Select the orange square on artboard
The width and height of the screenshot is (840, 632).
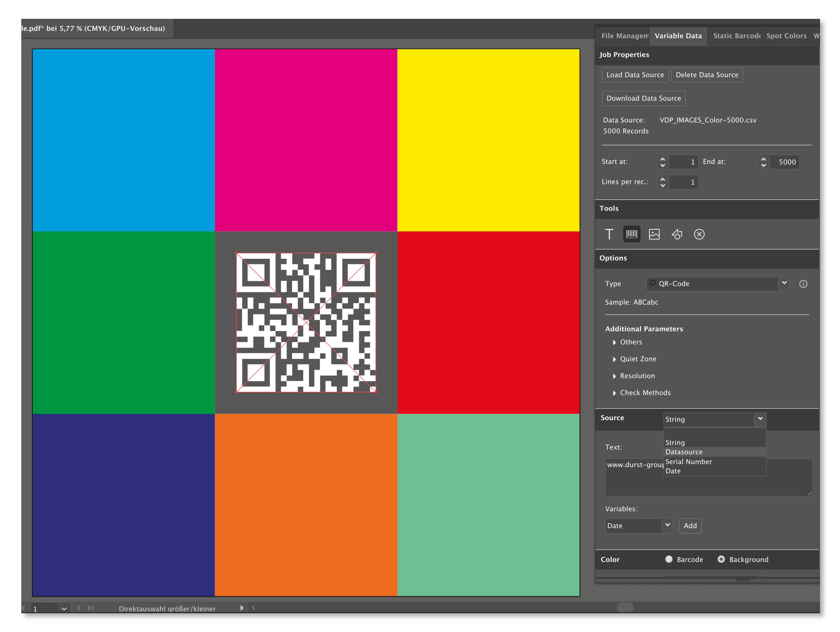click(306, 505)
